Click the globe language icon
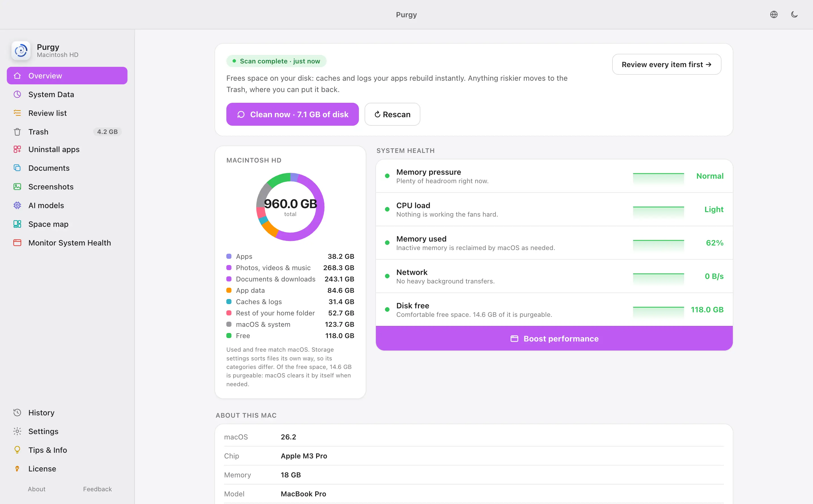Image resolution: width=813 pixels, height=504 pixels. pyautogui.click(x=774, y=14)
